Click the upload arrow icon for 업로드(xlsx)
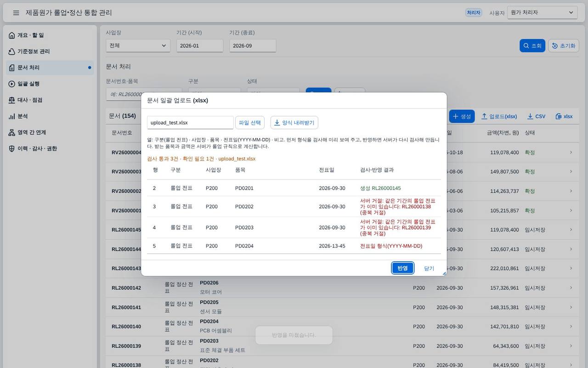 point(484,116)
